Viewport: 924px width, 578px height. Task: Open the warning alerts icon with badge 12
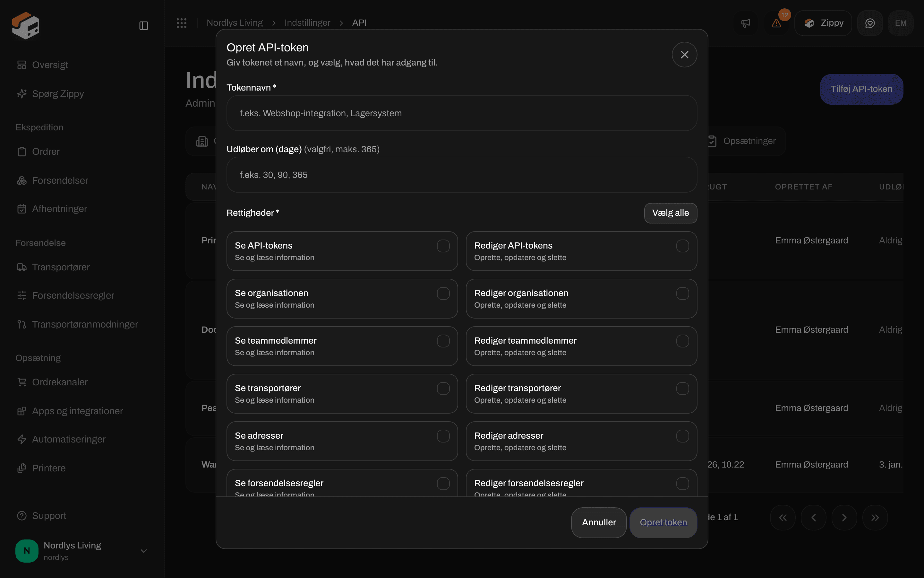(x=776, y=23)
